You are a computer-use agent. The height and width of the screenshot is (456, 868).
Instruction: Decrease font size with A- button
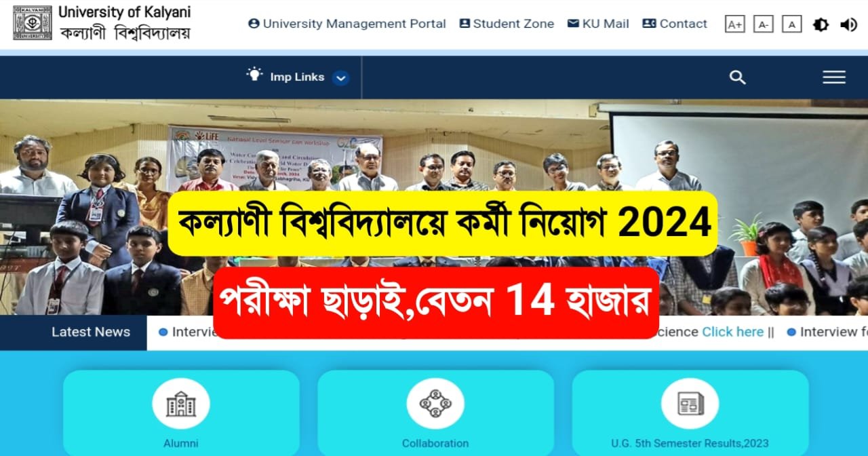[x=763, y=24]
